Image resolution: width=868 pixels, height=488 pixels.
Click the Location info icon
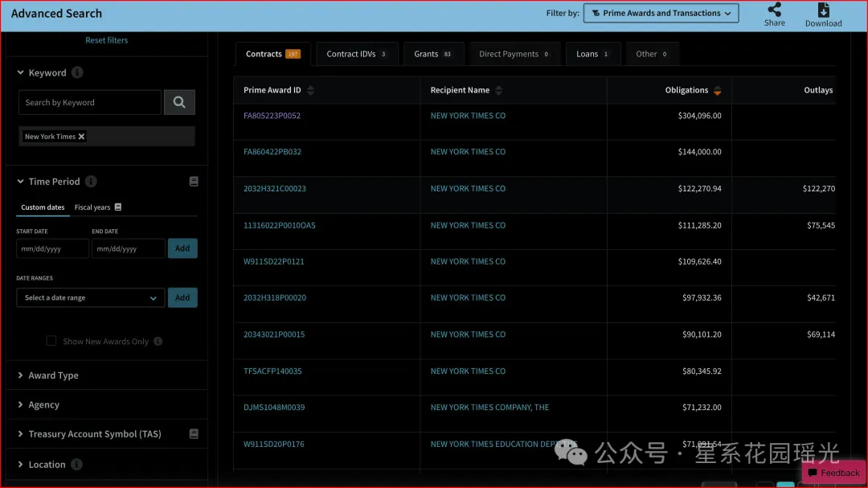click(x=76, y=464)
